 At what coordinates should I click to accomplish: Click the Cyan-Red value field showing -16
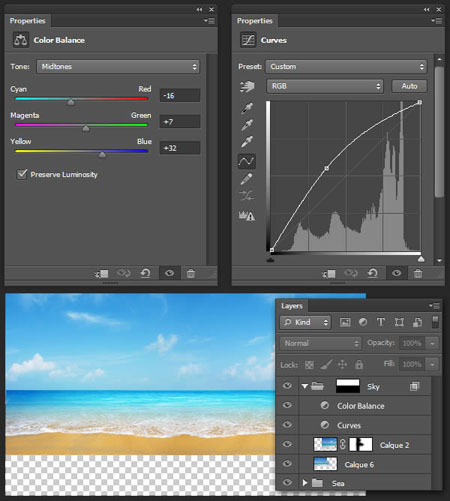tap(180, 96)
